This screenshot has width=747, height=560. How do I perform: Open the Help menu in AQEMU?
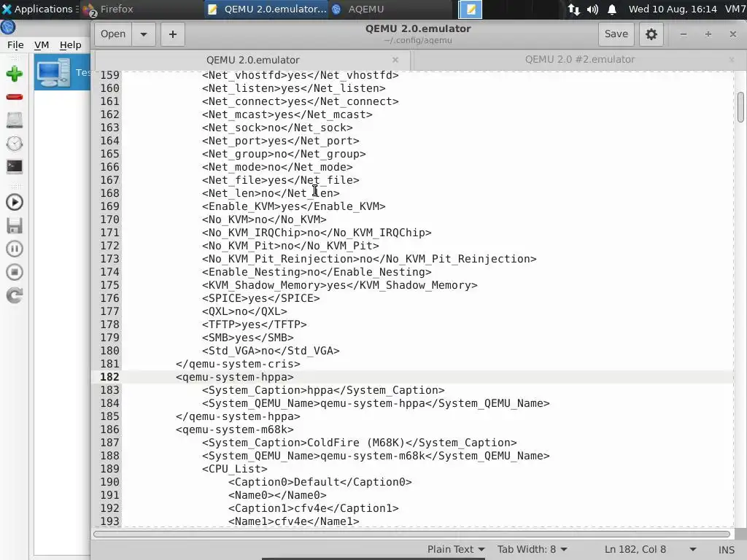70,44
